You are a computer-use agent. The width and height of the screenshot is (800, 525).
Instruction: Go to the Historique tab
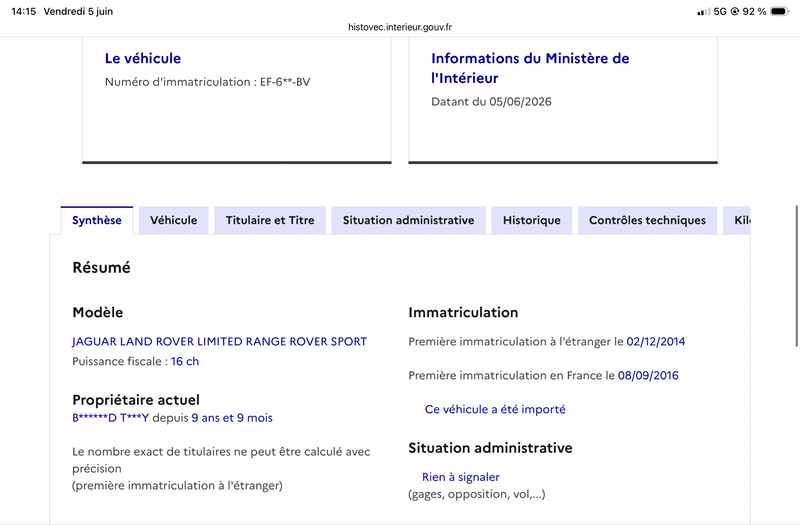click(532, 220)
